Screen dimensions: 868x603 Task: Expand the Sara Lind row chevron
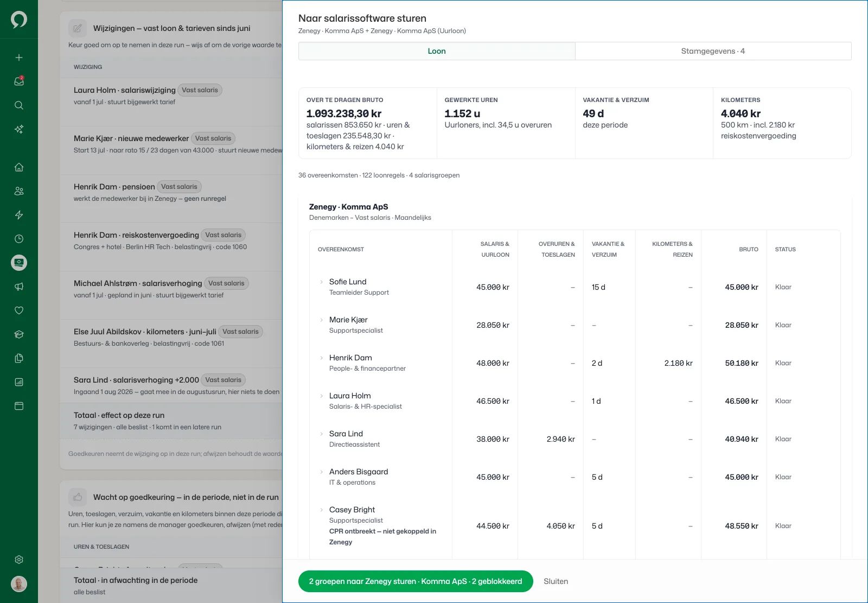coord(322,434)
